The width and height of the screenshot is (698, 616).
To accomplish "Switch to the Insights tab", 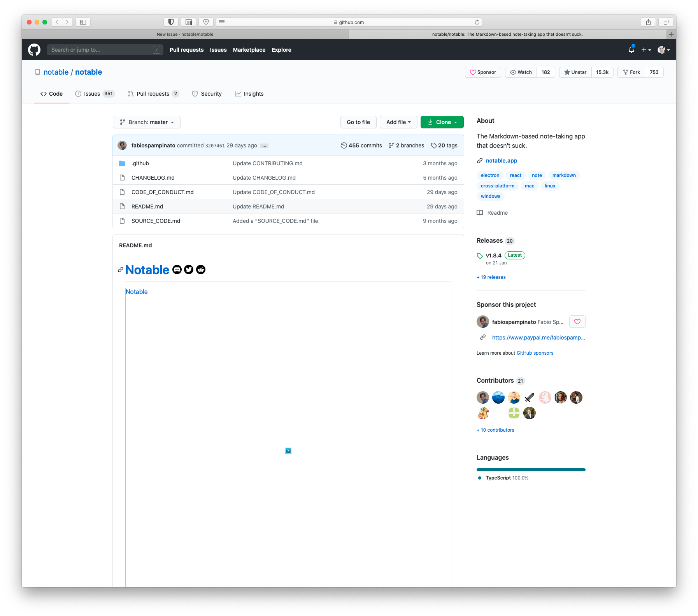I will [249, 94].
